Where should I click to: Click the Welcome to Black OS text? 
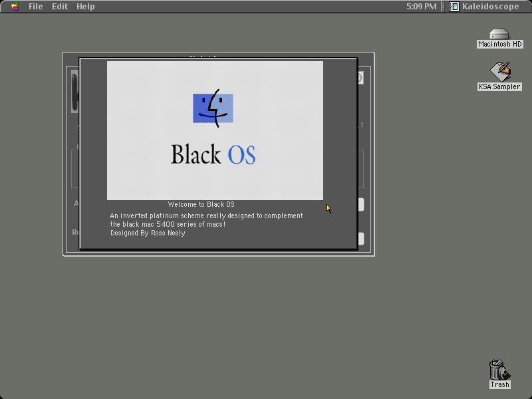[x=201, y=204]
